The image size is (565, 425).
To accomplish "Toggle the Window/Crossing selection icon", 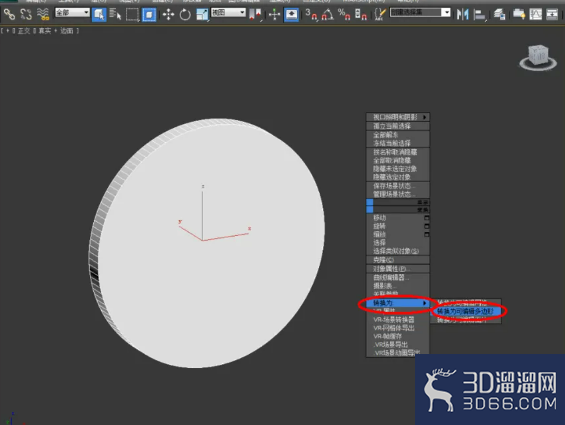I will [149, 14].
